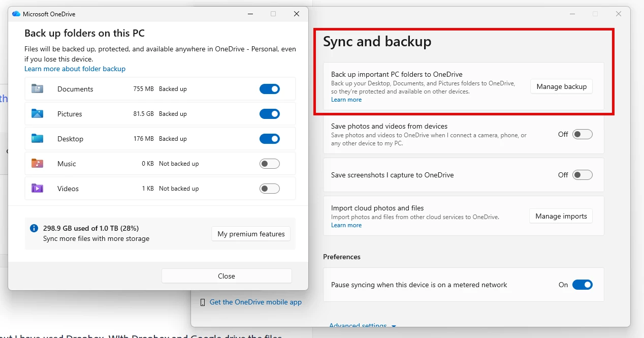Click Sync more files with more storage text
The width and height of the screenshot is (644, 338).
click(96, 238)
